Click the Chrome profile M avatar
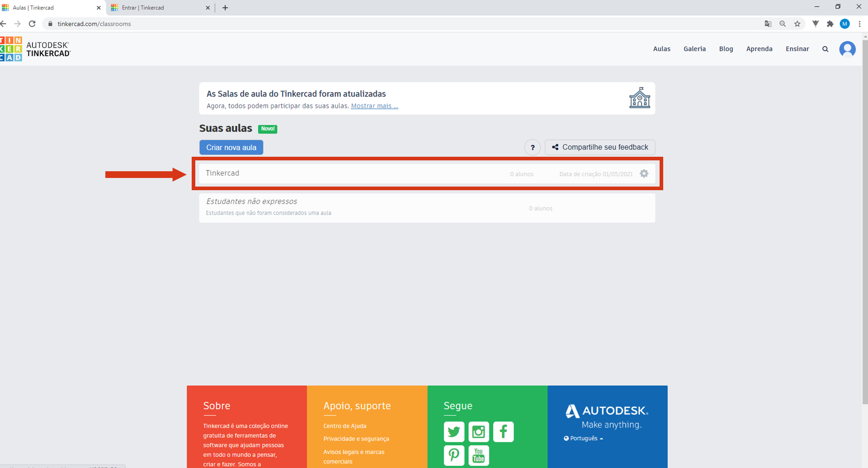The width and height of the screenshot is (868, 468). [844, 24]
